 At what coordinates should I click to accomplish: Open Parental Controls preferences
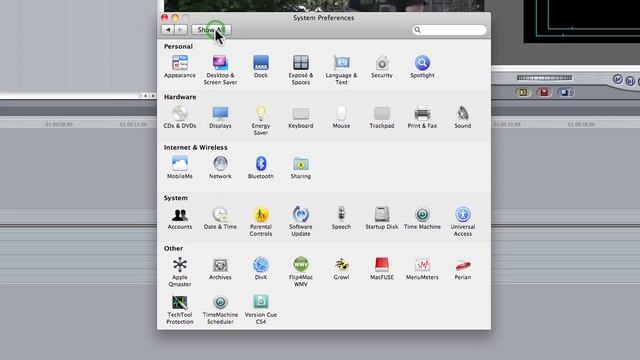[x=260, y=221]
